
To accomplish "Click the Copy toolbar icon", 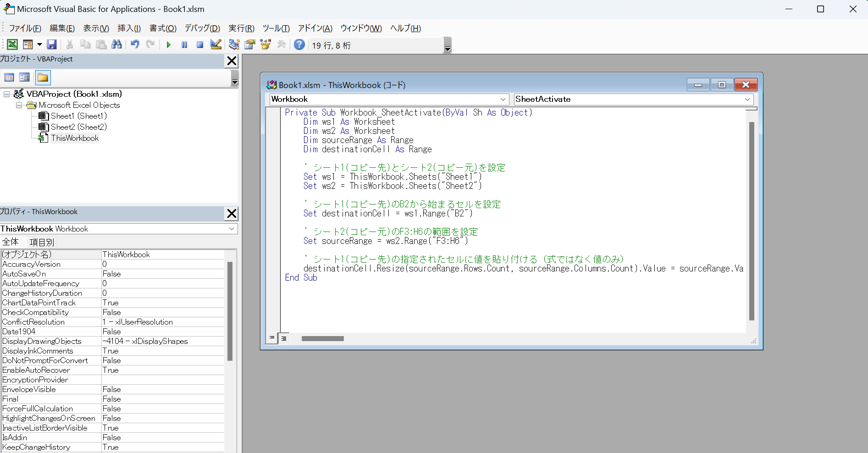I will [85, 44].
